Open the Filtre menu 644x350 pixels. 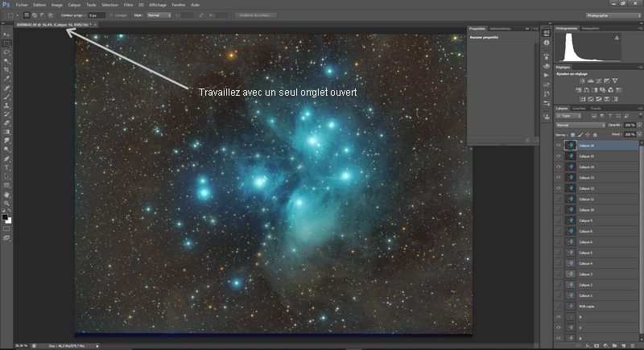pos(128,5)
